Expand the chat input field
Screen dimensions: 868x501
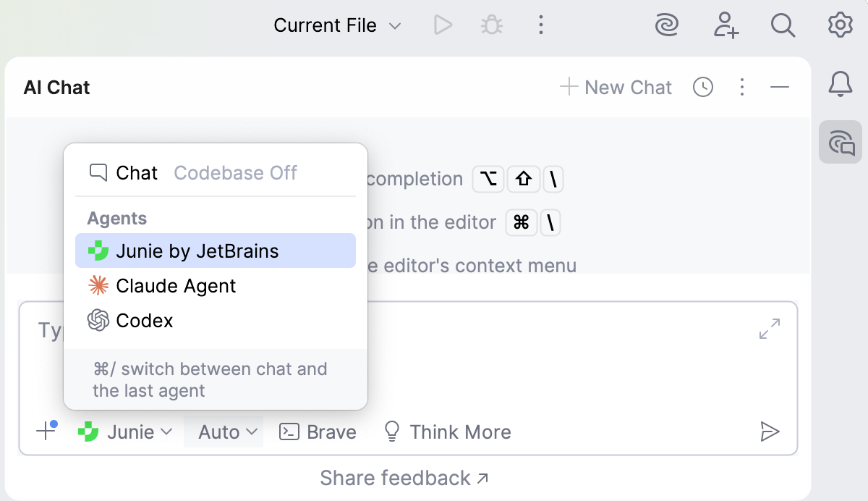[769, 329]
